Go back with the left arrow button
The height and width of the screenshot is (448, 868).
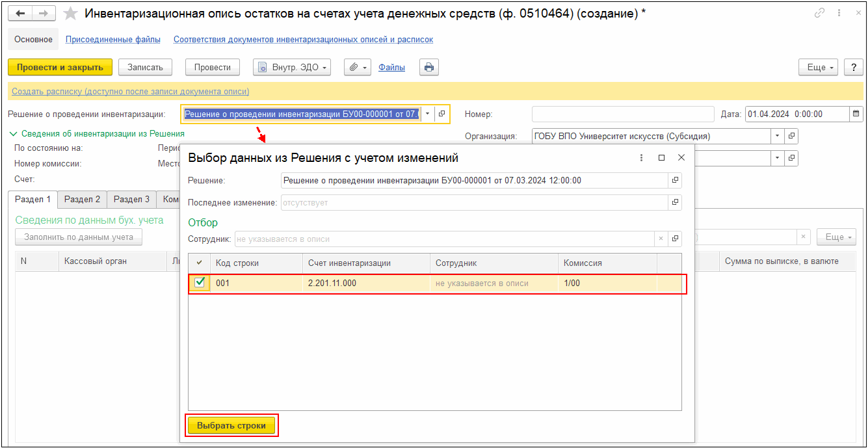[x=21, y=14]
